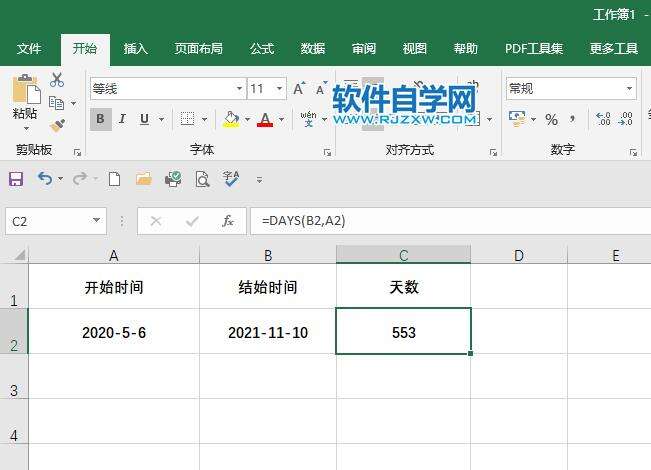Expand paste options arrow under 粘贴
The image size is (651, 470).
[x=26, y=129]
